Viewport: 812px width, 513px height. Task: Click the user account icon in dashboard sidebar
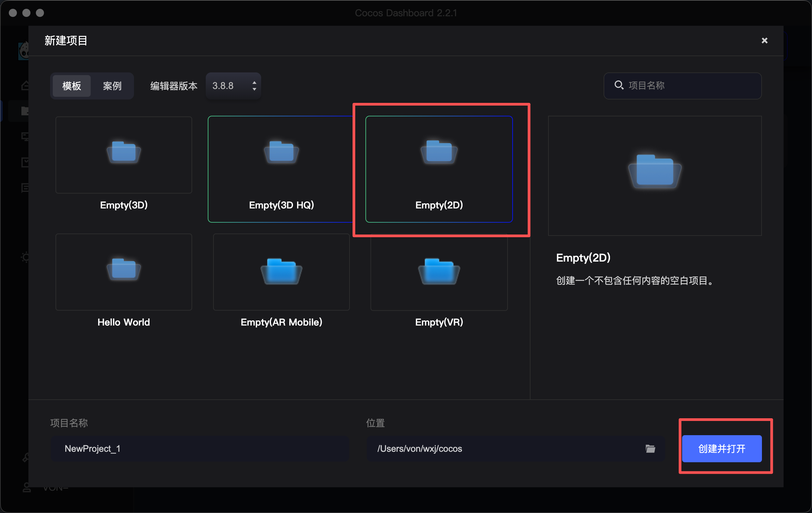point(26,488)
